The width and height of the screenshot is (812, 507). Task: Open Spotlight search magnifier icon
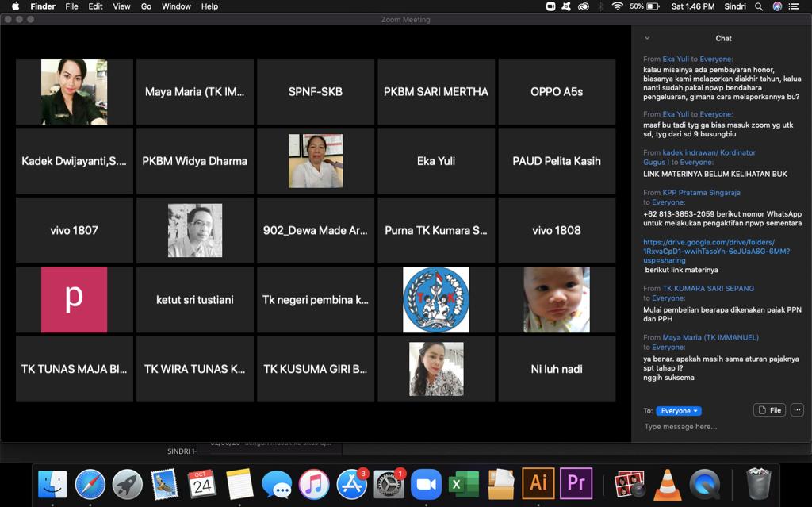coord(759,6)
